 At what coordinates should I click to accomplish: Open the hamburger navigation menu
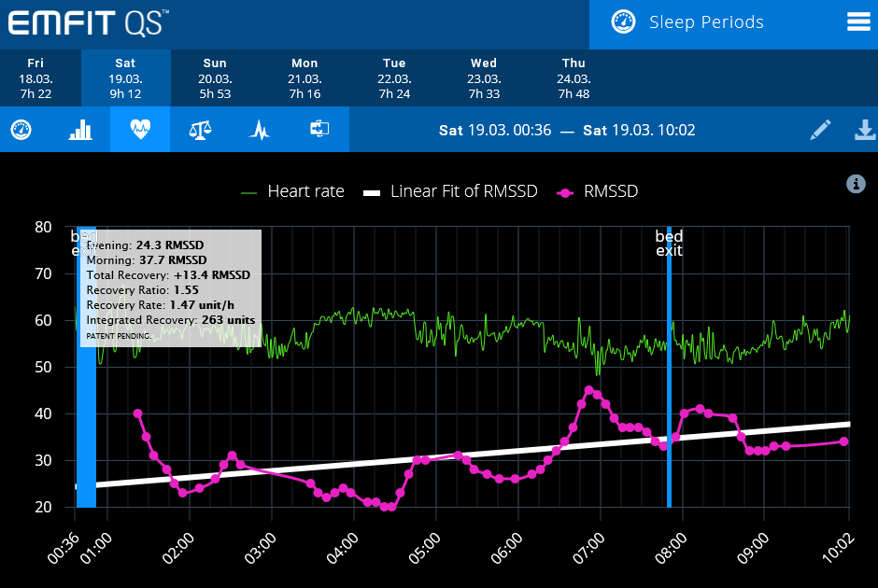(858, 21)
